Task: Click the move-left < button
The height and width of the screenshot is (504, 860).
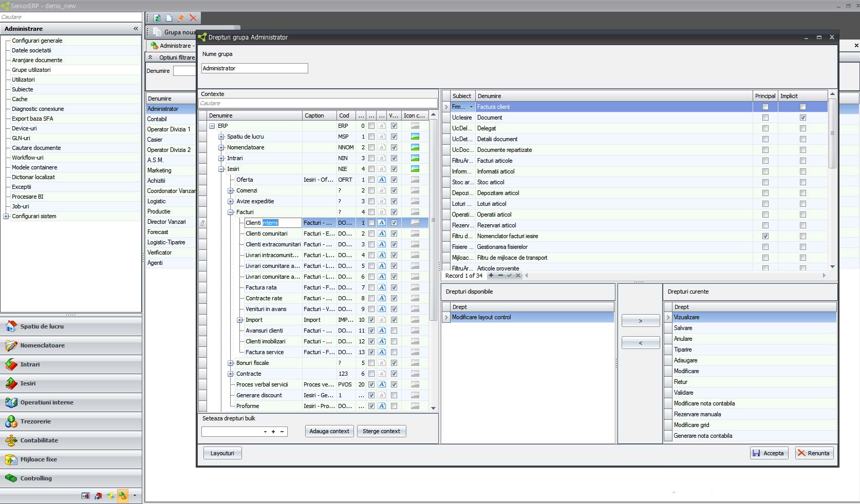Action: (x=641, y=343)
